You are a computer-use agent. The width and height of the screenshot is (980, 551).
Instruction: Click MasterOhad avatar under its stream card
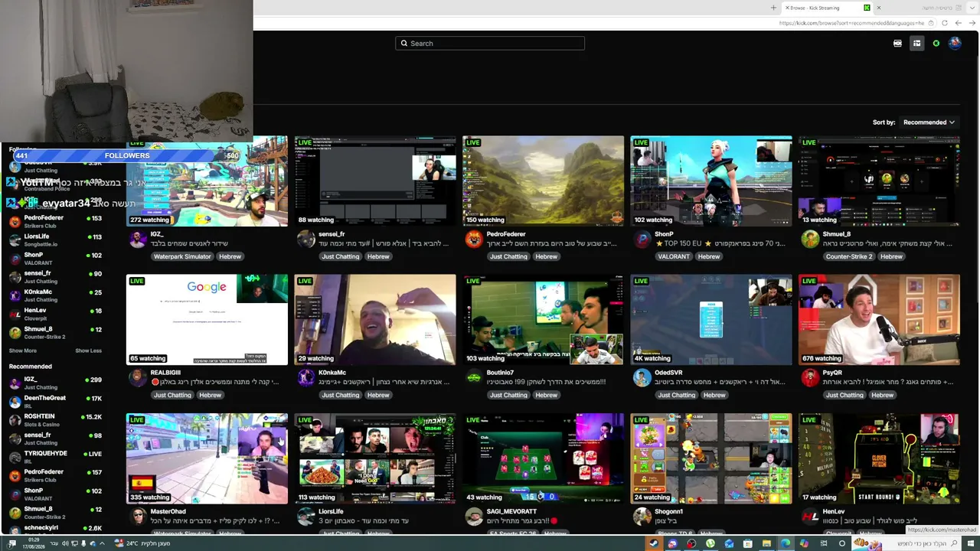tap(138, 516)
